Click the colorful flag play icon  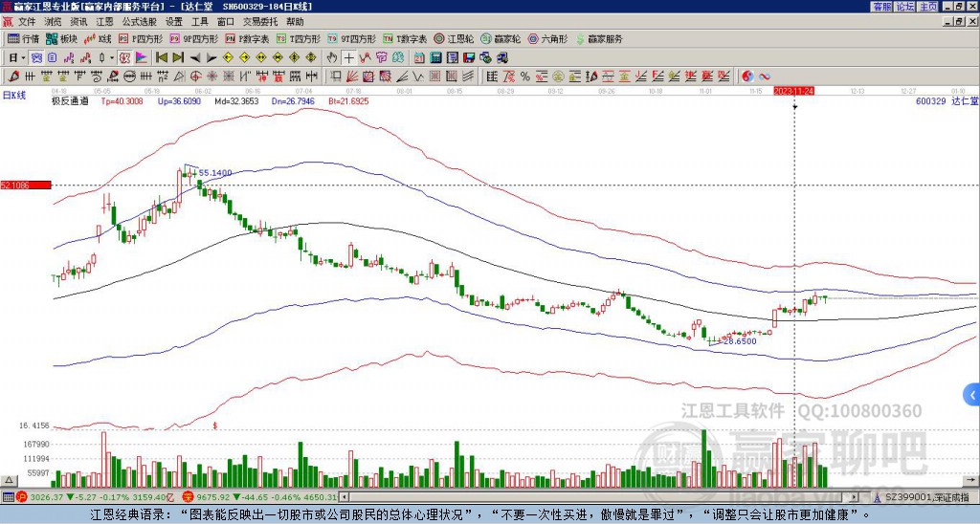142,58
